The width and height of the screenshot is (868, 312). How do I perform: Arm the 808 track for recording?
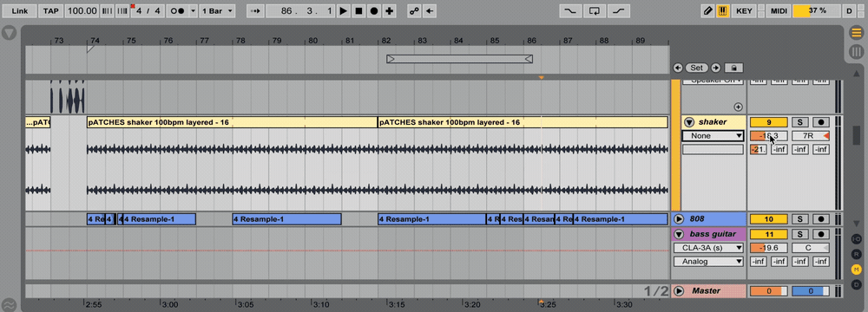pos(821,219)
